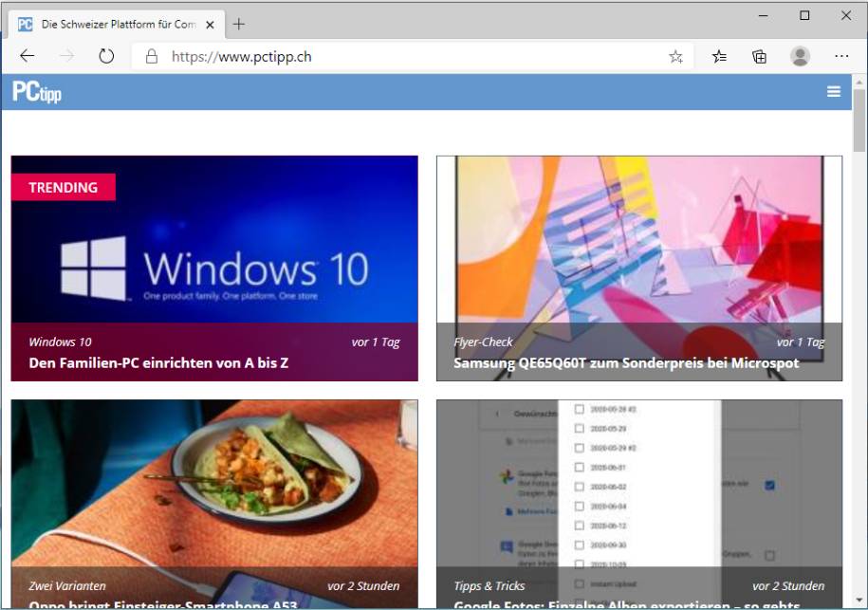Open Edge Settings and more menu
Screen dimensions: 868x610
tap(841, 57)
